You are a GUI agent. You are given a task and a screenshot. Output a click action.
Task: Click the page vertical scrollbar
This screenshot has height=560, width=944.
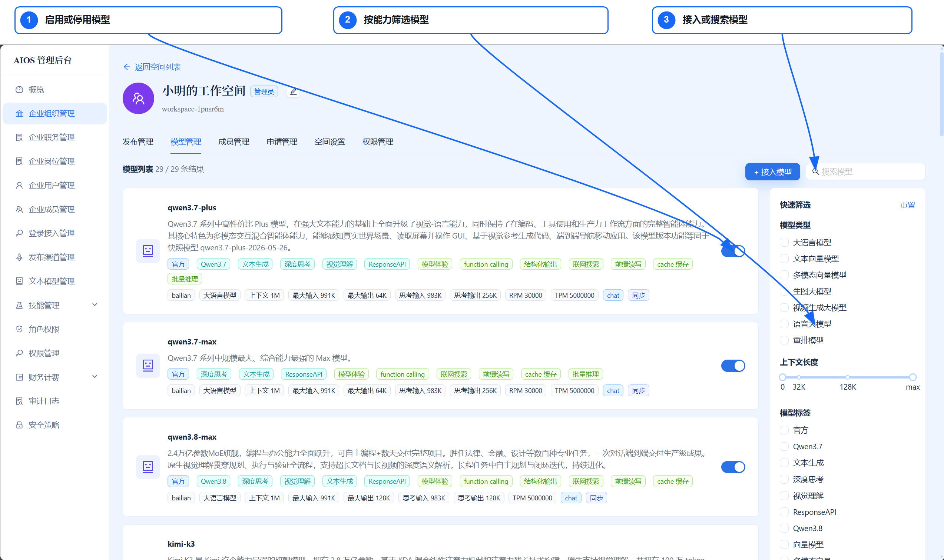click(x=941, y=94)
